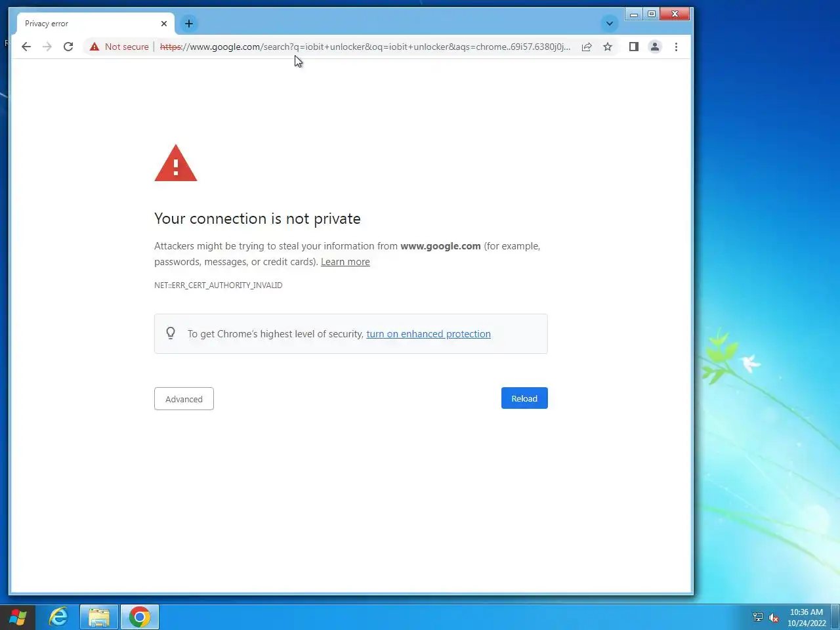This screenshot has height=630, width=840.
Task: Click the taskbar clock showing 10:36 AM
Action: (x=807, y=618)
